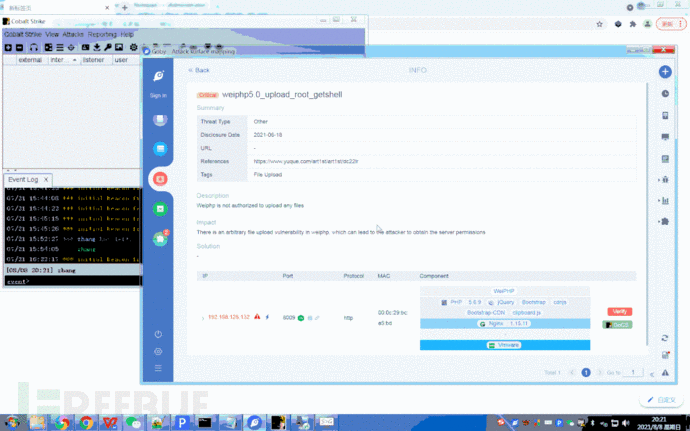Click the monitor icon in the Goby right panel

click(665, 137)
